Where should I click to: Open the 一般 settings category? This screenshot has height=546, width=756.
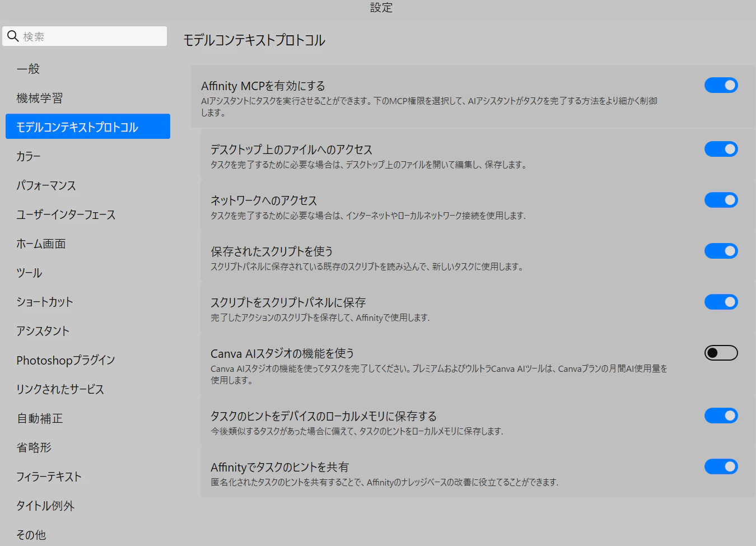[88, 69]
